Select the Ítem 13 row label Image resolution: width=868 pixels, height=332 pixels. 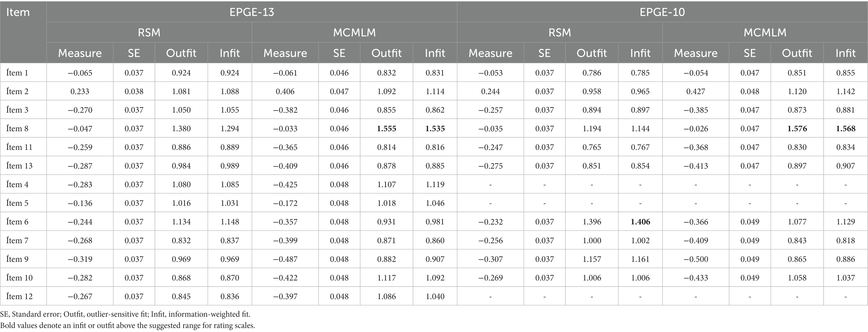pyautogui.click(x=19, y=166)
